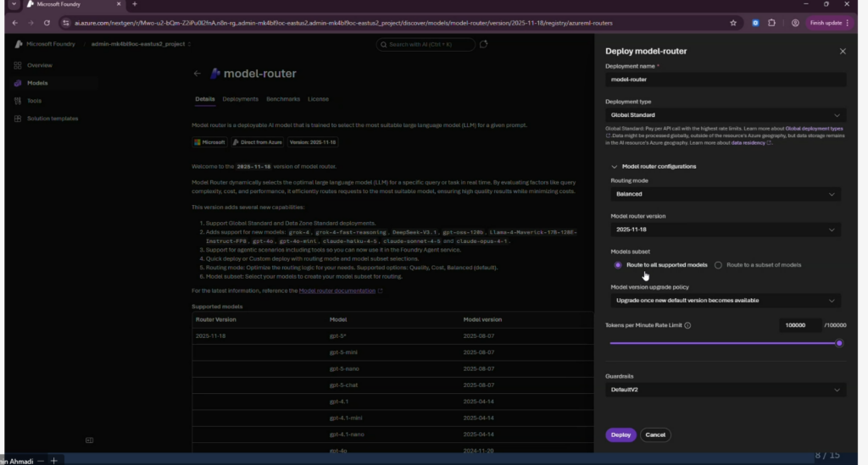868x465 pixels.
Task: Click the Deploy button
Action: pos(620,435)
